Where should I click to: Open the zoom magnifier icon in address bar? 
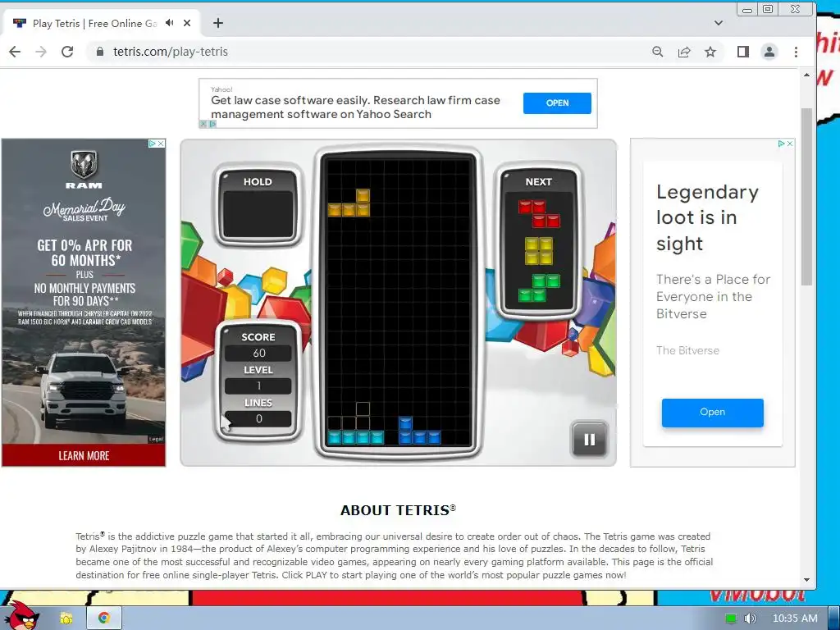coord(657,52)
